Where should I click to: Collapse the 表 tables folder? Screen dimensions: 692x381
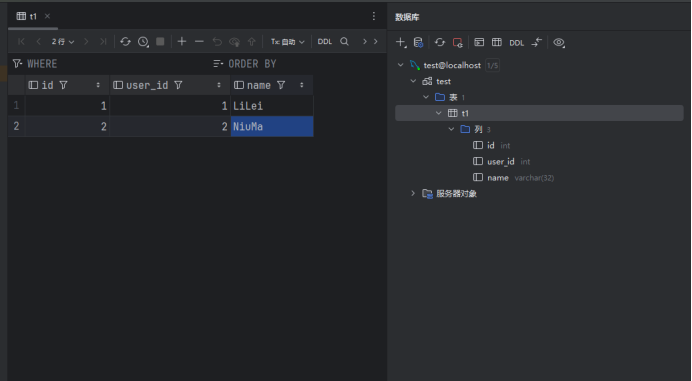click(426, 97)
